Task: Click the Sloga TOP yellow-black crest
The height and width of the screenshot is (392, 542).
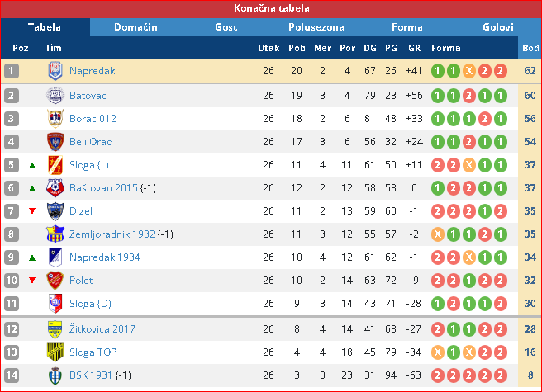Action: [55, 352]
